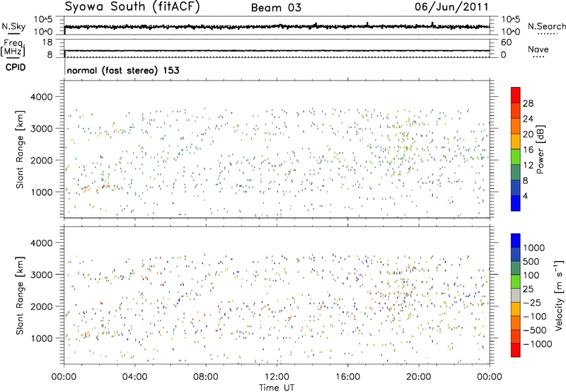Screen dimensions: 566x392
Task: Select the 'Velocity [m s⁻¹]' colorbar title
Action: [x=559, y=295]
